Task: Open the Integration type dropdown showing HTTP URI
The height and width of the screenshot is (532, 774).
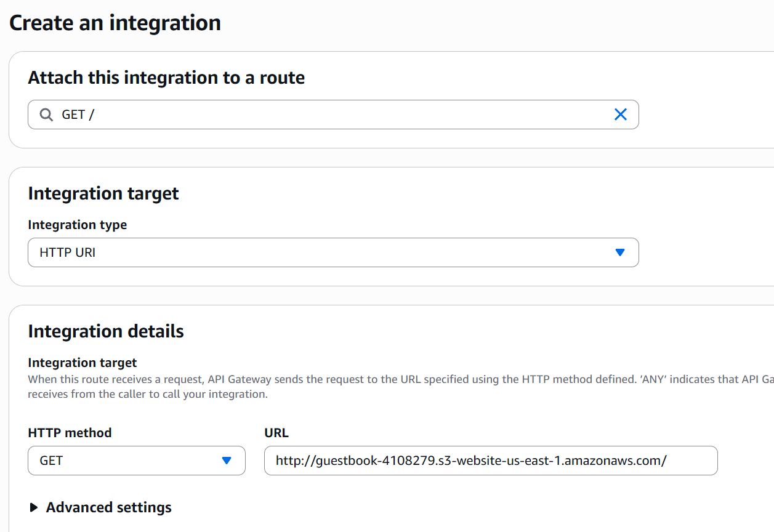Action: pyautogui.click(x=333, y=252)
